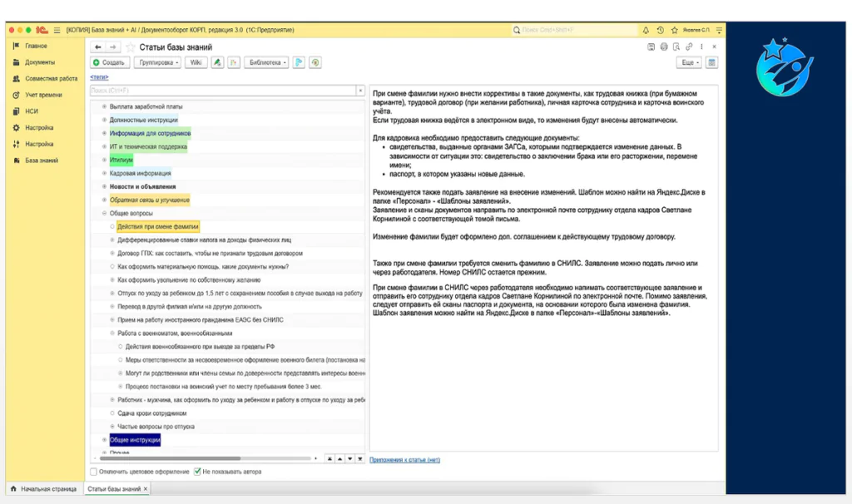Screen dimensions: 852x504
Task: Expand the Общие инструкции node
Action: (x=104, y=440)
